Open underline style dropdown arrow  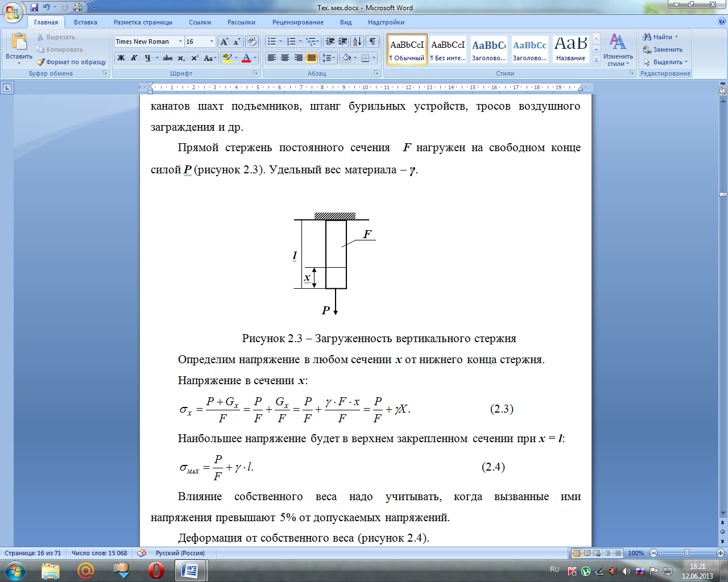pyautogui.click(x=156, y=58)
